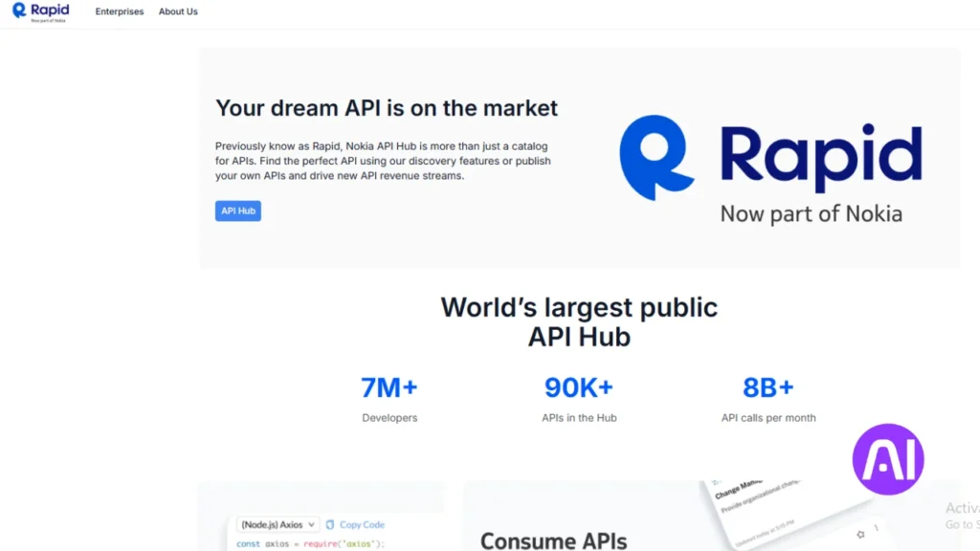
Task: Click the copy icon beside Copy Code
Action: [330, 524]
